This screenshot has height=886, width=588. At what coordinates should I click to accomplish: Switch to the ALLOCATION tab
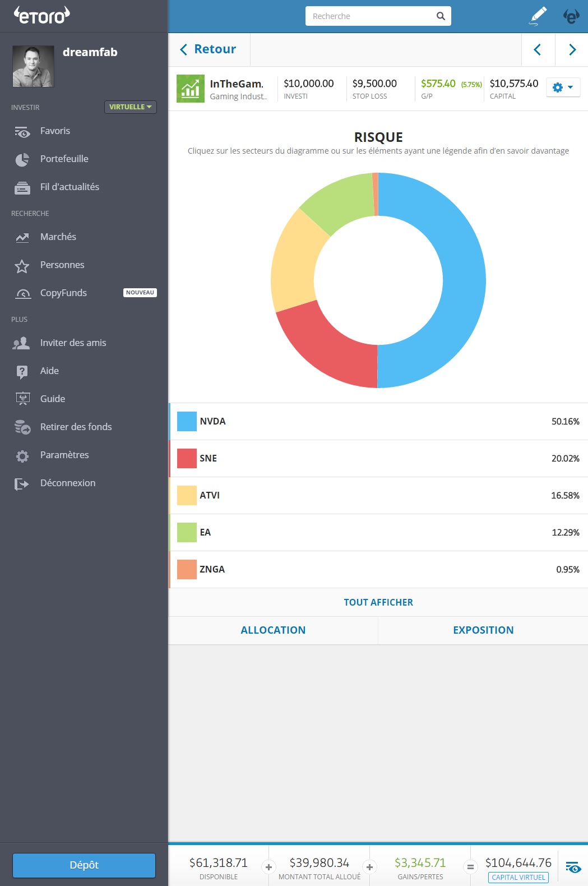(273, 630)
